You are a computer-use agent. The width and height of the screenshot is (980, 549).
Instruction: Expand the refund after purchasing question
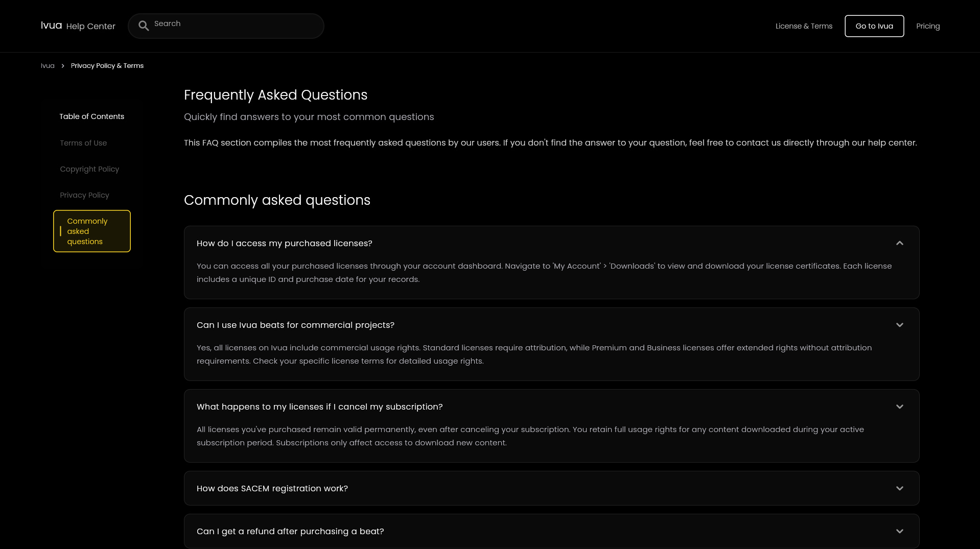point(551,531)
